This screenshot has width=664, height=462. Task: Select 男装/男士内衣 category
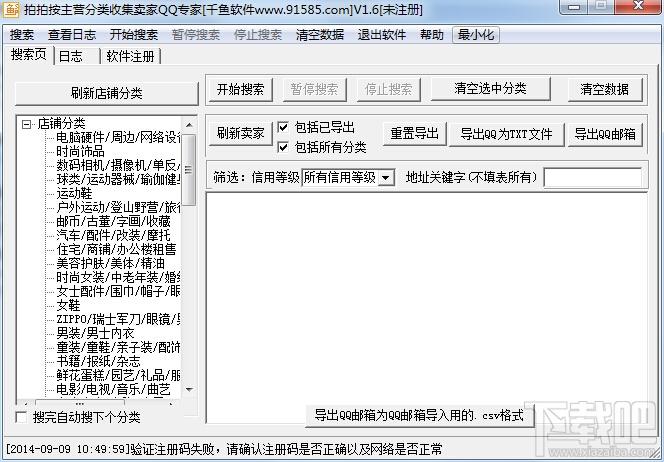point(95,333)
